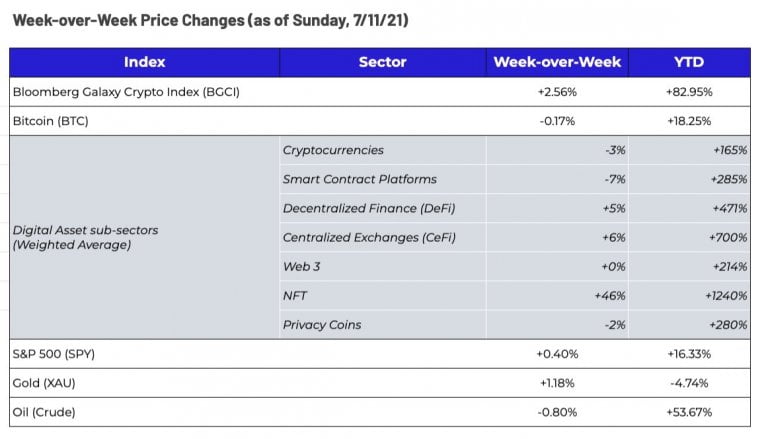This screenshot has height=439, width=768.
Task: Click the Oil (Crude) row label
Action: pyautogui.click(x=44, y=412)
